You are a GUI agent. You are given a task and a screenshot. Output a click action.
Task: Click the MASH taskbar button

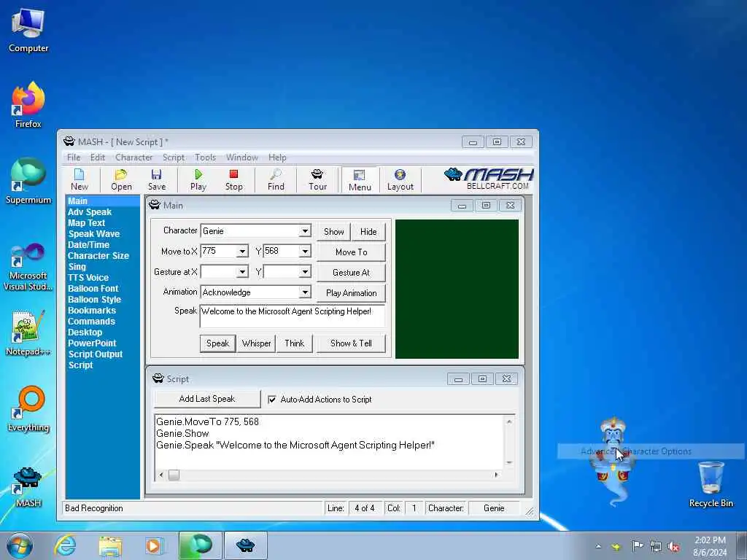pos(246,545)
